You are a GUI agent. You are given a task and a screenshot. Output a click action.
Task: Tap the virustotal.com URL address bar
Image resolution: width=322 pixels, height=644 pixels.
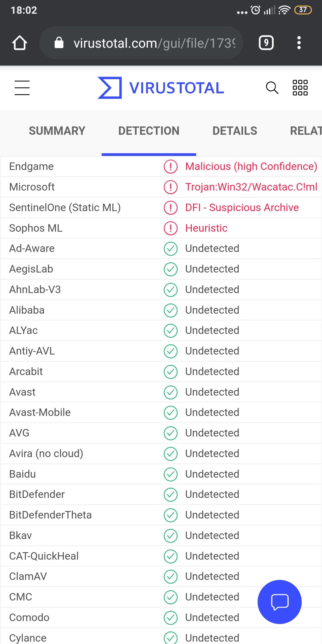pyautogui.click(x=154, y=43)
